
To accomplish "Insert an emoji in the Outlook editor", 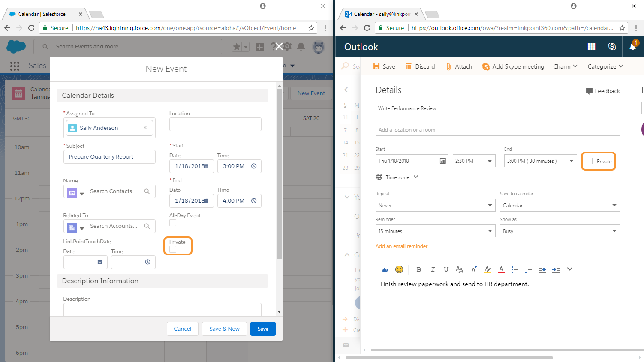I will (x=399, y=269).
